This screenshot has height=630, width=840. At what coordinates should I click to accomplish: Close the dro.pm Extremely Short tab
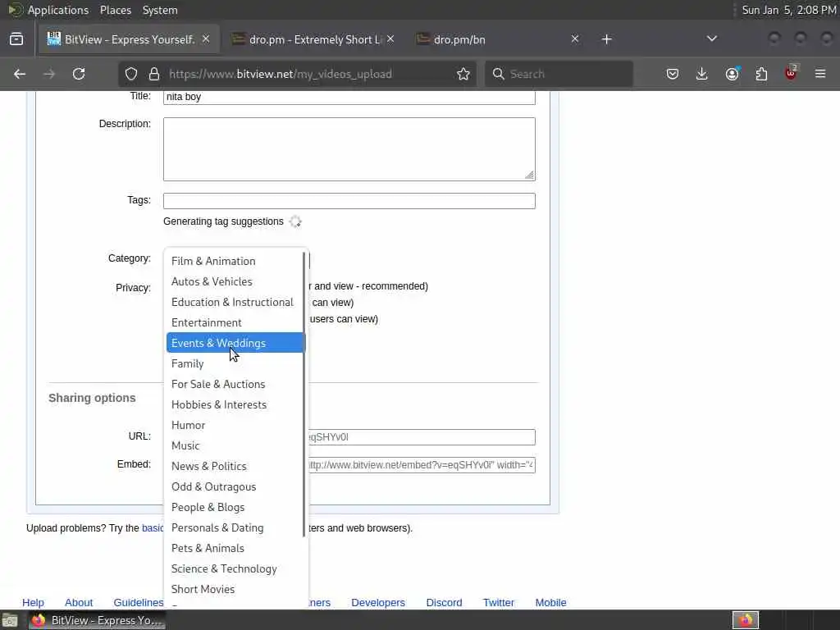click(x=390, y=39)
